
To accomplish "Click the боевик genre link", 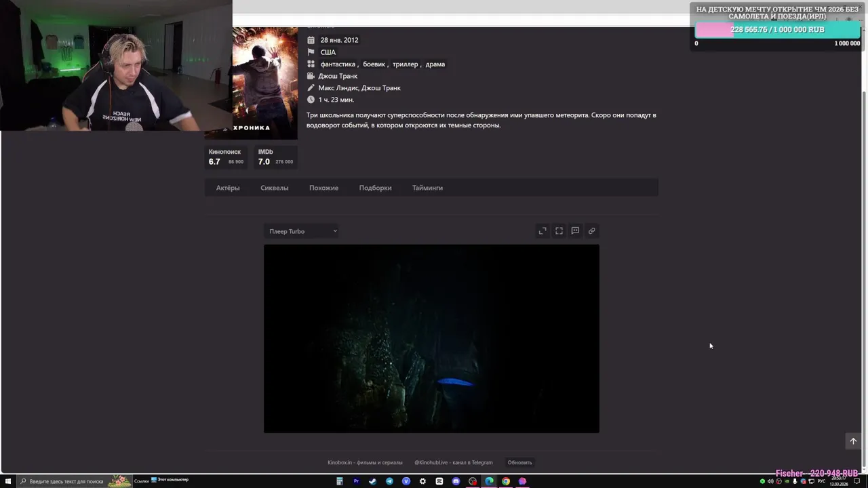I will pyautogui.click(x=374, y=64).
